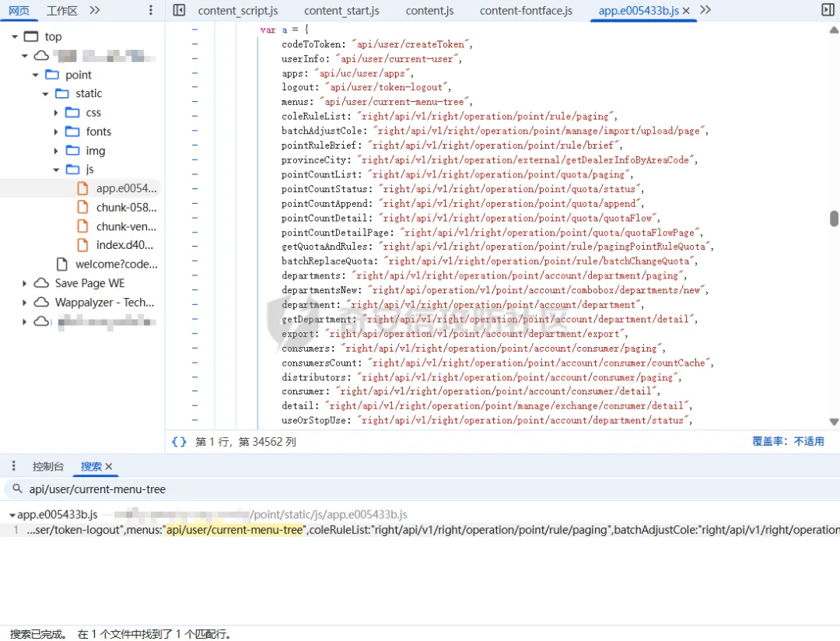Click the Wappalyzer cloud icon
840x641 pixels.
(41, 303)
